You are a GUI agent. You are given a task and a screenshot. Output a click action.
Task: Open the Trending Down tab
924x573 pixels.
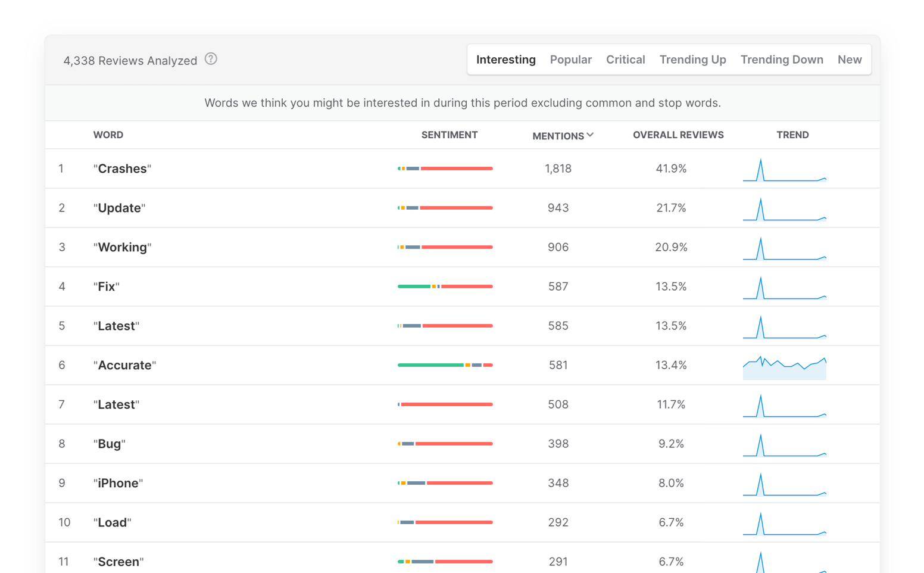[x=782, y=60]
